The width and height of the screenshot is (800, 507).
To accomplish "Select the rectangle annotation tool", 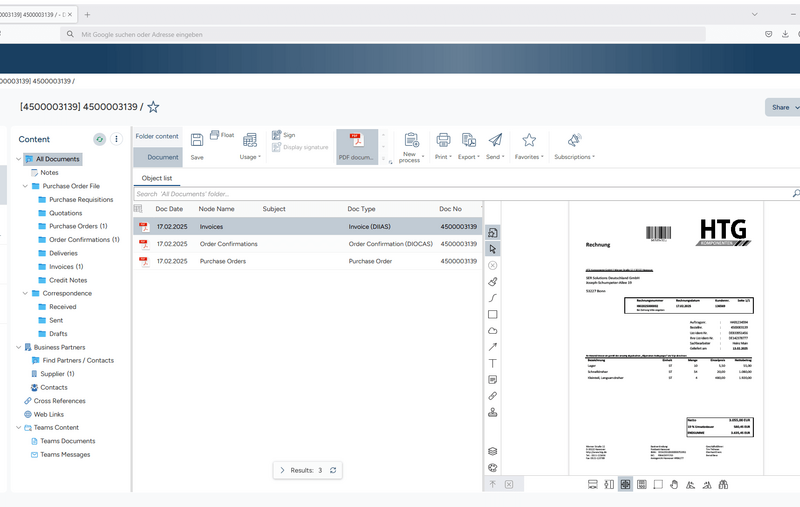I will point(492,314).
